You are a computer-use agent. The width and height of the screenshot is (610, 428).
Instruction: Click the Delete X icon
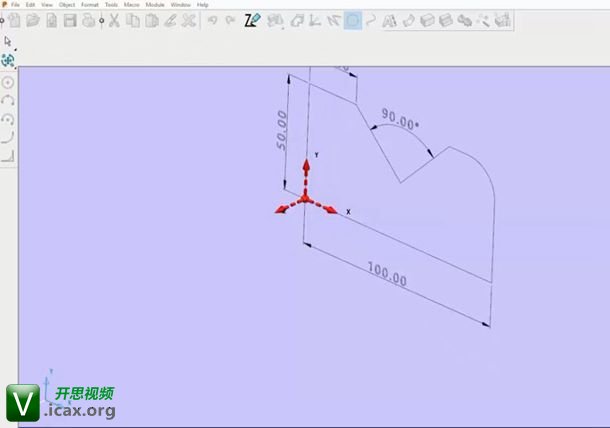click(189, 20)
